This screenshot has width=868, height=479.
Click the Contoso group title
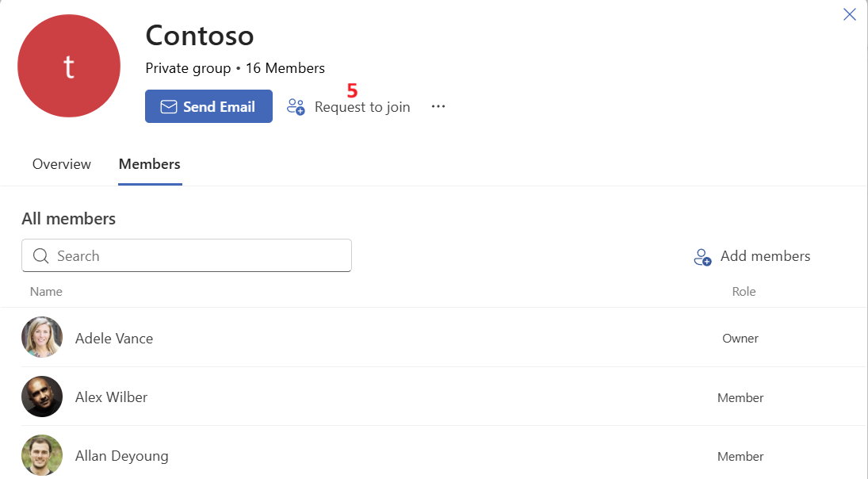coord(199,36)
